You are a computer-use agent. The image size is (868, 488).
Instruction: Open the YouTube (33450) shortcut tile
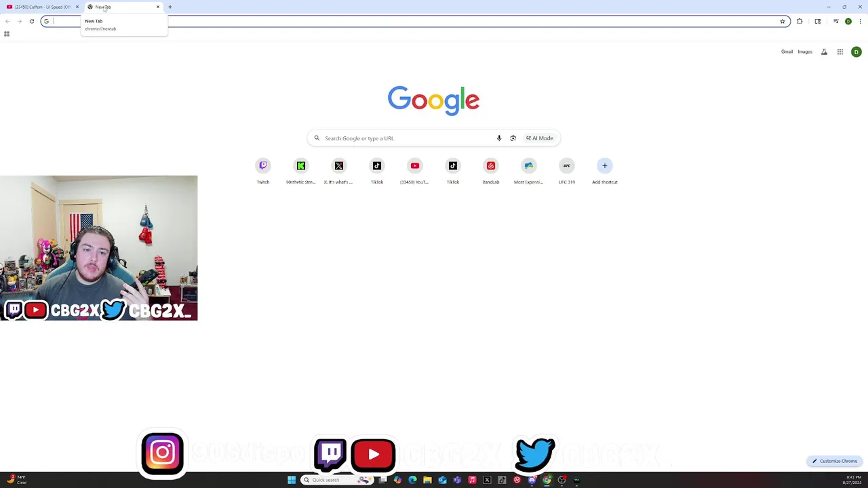click(415, 170)
